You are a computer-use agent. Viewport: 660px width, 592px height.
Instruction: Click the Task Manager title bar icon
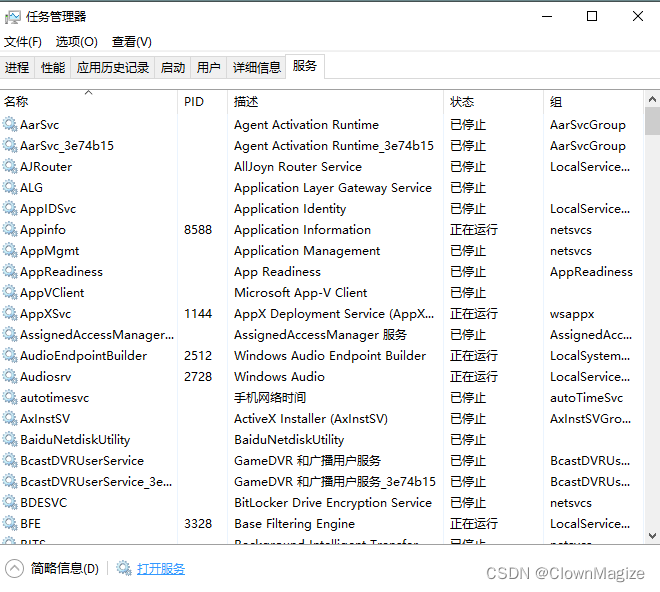(x=12, y=17)
